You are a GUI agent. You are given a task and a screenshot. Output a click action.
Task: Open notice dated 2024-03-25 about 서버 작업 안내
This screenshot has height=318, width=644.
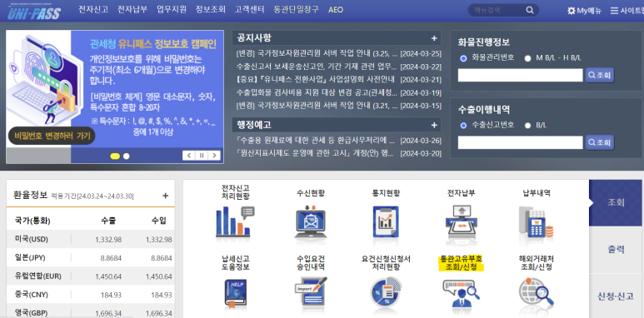point(317,54)
